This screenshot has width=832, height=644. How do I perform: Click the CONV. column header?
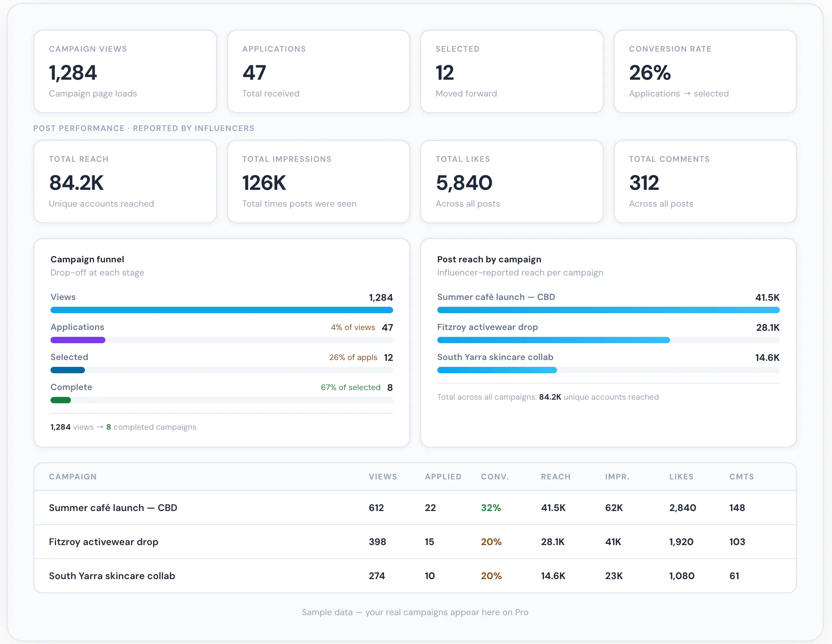tap(495, 477)
